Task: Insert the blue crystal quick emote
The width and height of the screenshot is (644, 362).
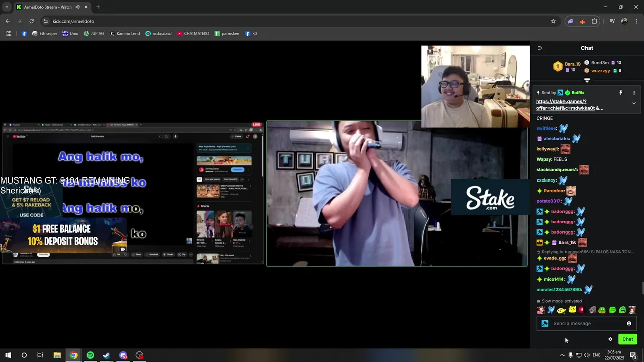Action: click(551, 310)
